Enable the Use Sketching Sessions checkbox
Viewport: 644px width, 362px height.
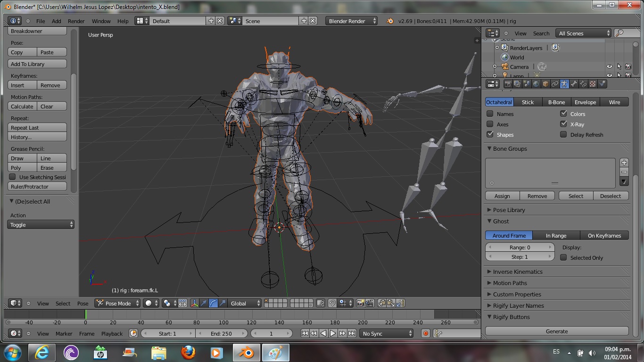pyautogui.click(x=13, y=177)
